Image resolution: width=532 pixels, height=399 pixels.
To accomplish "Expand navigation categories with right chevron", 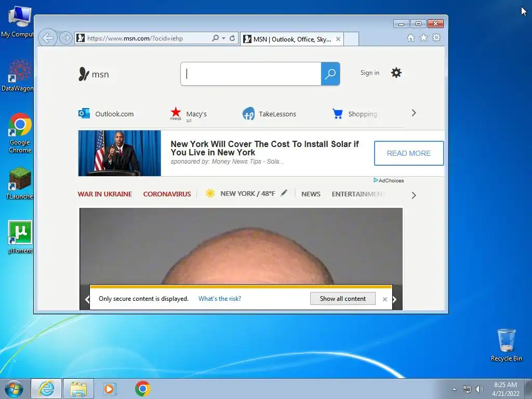I will coord(414,195).
